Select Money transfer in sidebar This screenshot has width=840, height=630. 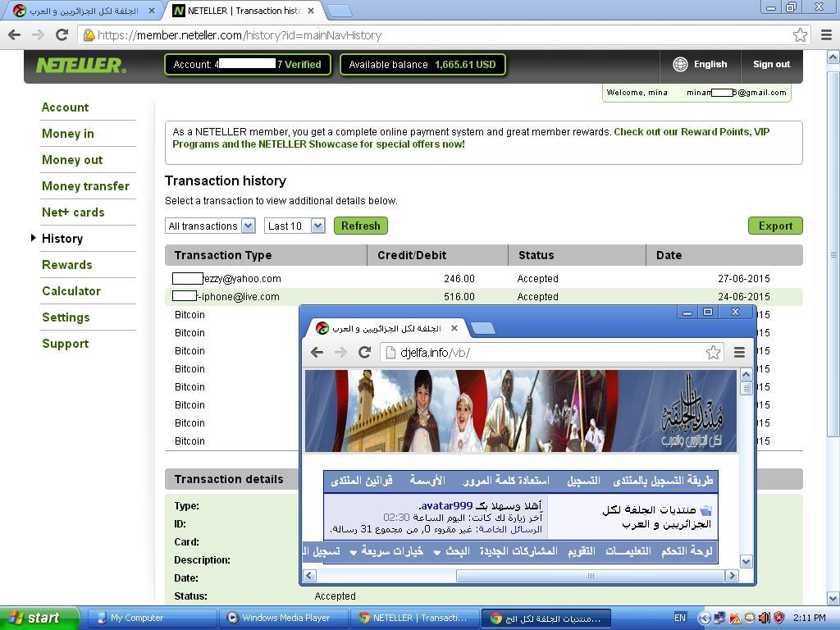[85, 186]
